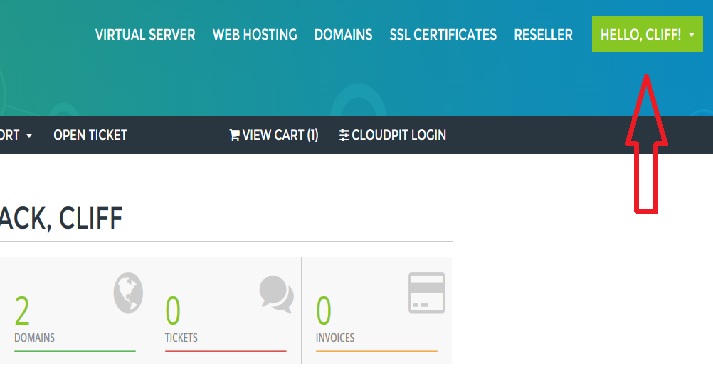Click the Invoices tile label
Screen dimensions: 713x369
335,338
